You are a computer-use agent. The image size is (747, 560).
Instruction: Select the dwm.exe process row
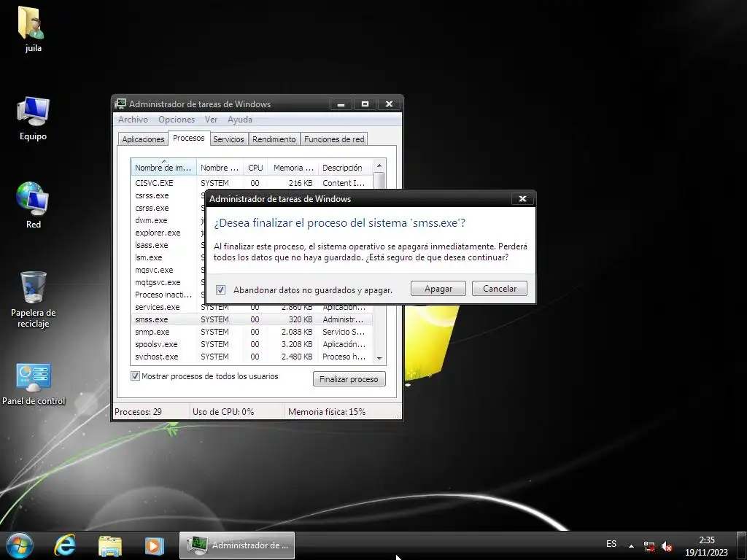click(169, 220)
